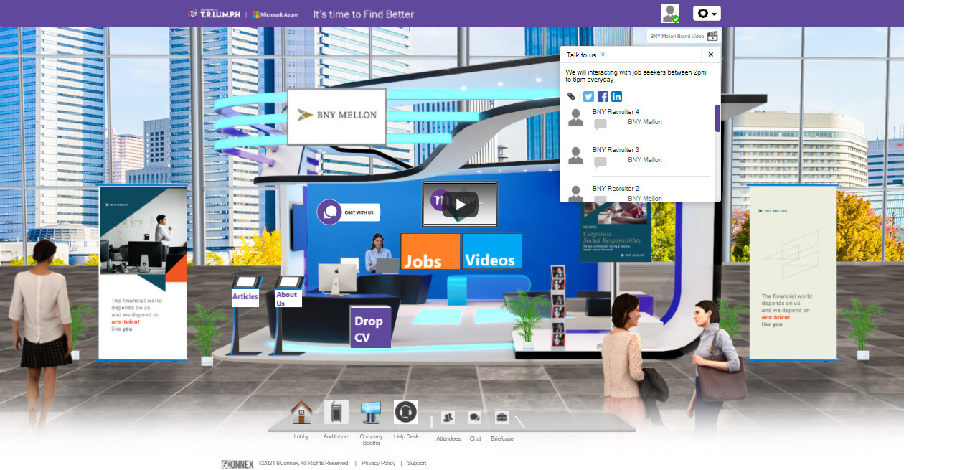The image size is (980, 470).
Task: Click the 6Connex logo in footer
Action: [237, 464]
